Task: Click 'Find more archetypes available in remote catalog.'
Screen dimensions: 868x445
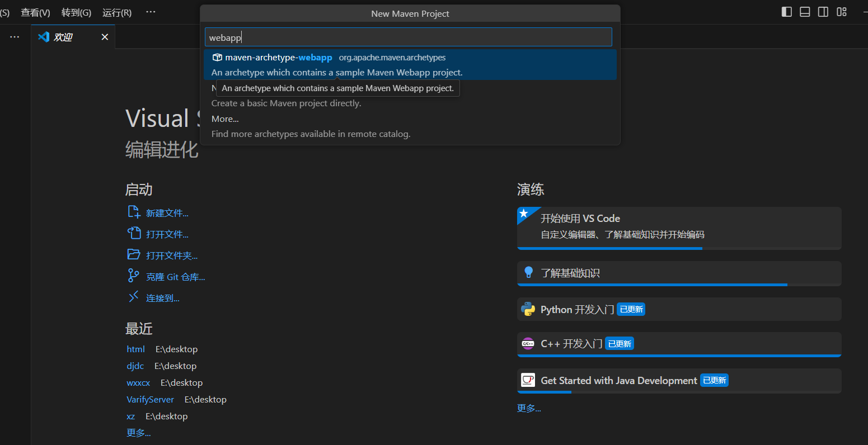Action: pos(311,134)
